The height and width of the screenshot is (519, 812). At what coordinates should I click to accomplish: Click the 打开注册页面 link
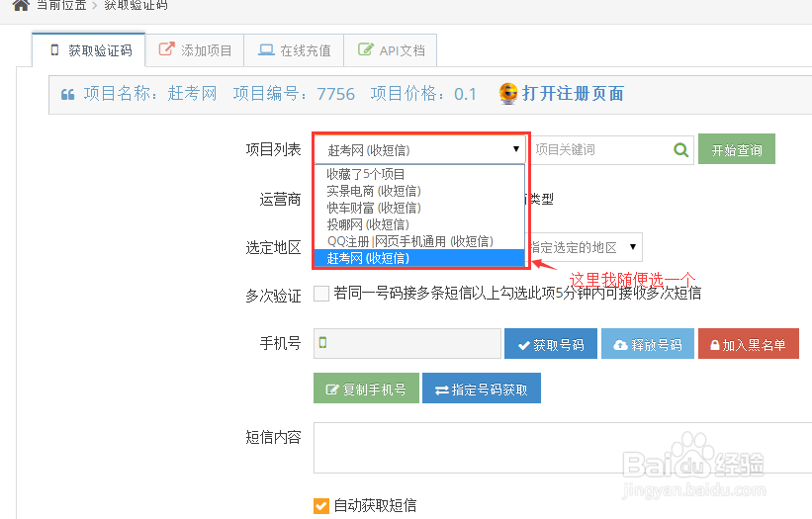573,94
